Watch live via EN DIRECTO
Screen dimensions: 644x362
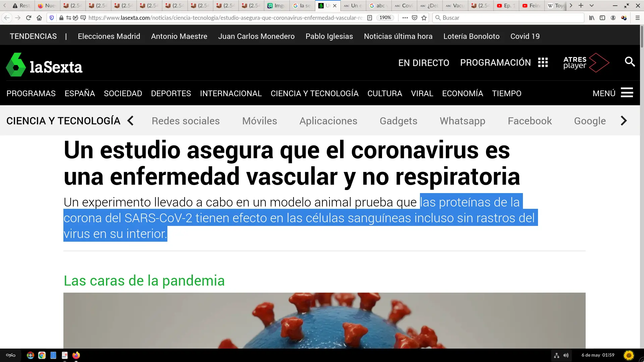click(x=424, y=63)
